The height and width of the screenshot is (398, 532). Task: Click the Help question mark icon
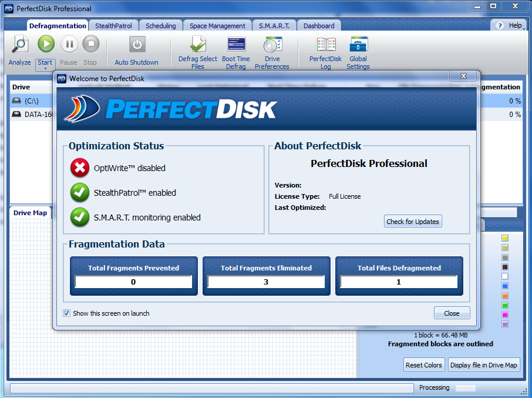click(x=500, y=25)
